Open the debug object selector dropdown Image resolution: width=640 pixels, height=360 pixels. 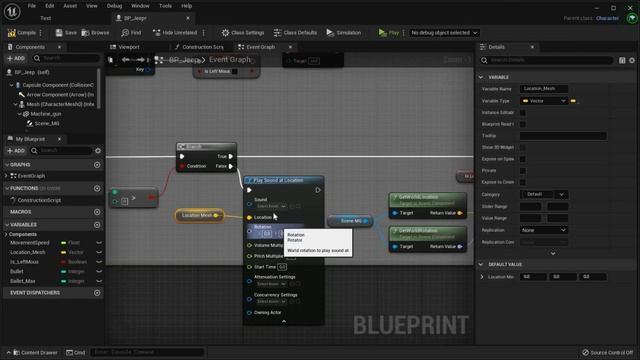point(444,33)
